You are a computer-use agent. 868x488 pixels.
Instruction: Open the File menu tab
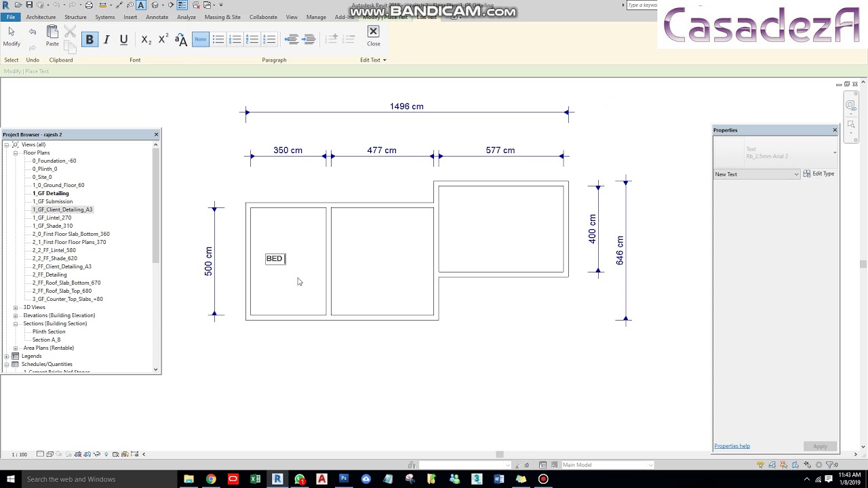[10, 17]
